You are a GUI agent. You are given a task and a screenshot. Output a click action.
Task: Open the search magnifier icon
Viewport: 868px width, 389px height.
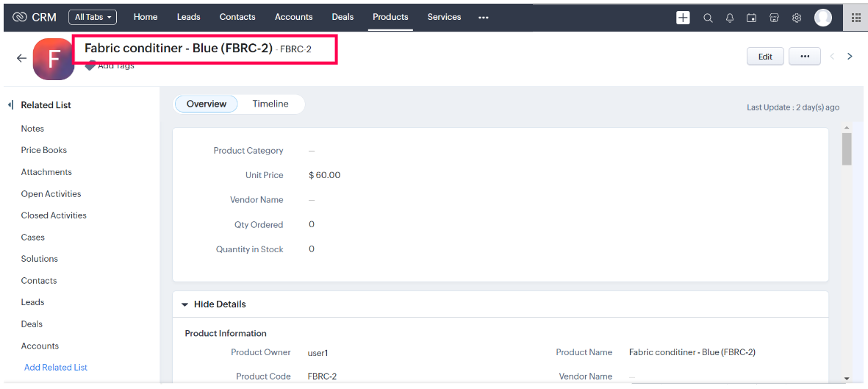pyautogui.click(x=708, y=18)
